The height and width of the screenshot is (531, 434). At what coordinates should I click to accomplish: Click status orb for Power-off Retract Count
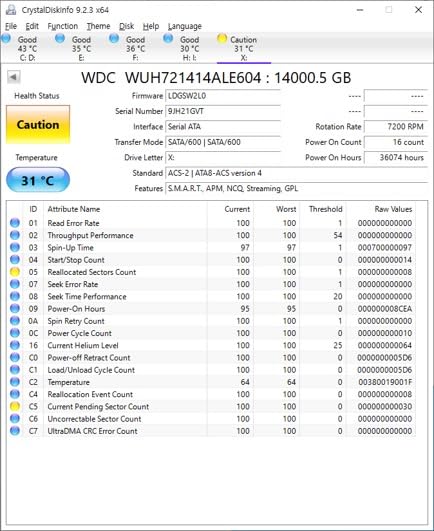tap(15, 357)
